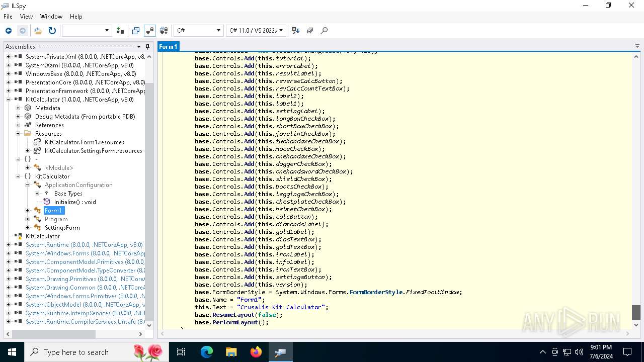Toggle show all types and members
644x362 pixels.
pyautogui.click(x=164, y=31)
